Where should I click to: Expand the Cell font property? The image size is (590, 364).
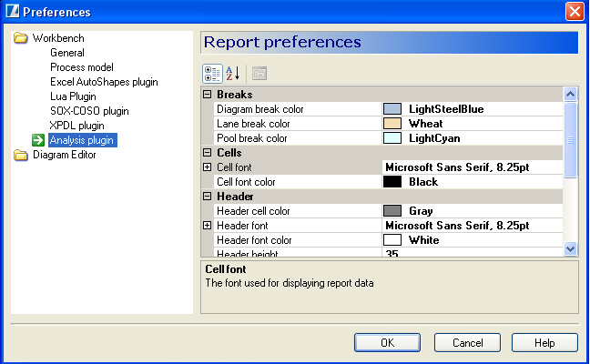(207, 167)
